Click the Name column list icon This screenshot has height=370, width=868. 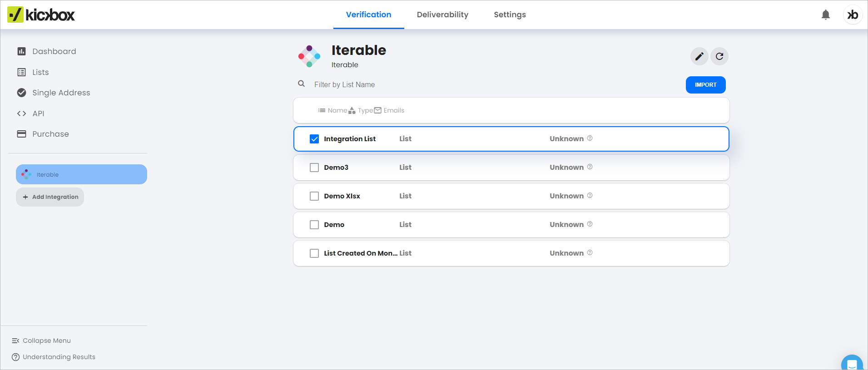(x=322, y=110)
